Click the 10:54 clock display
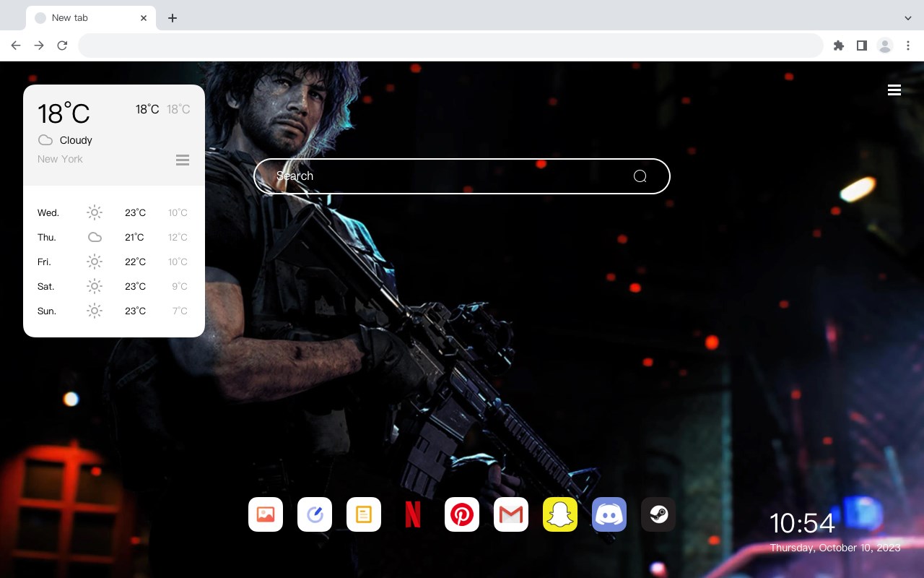The height and width of the screenshot is (578, 924). point(802,523)
